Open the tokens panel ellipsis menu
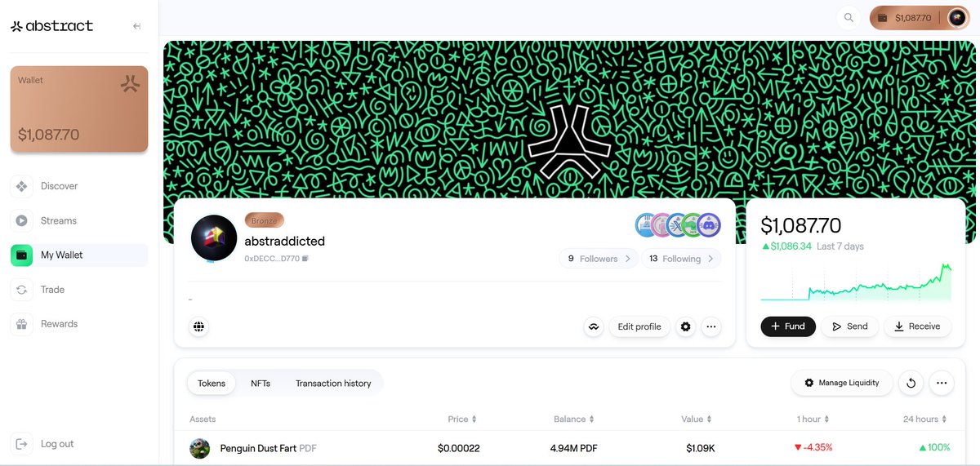This screenshot has width=980, height=466. pyautogui.click(x=942, y=383)
